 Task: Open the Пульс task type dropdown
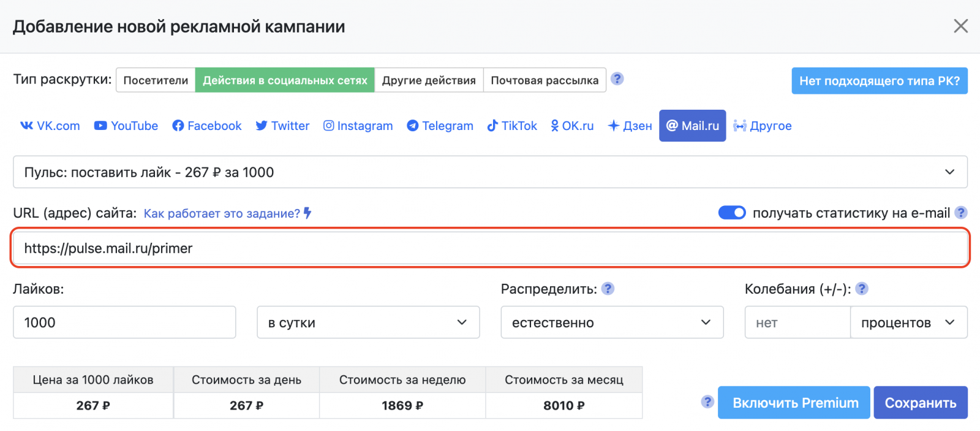click(x=490, y=172)
